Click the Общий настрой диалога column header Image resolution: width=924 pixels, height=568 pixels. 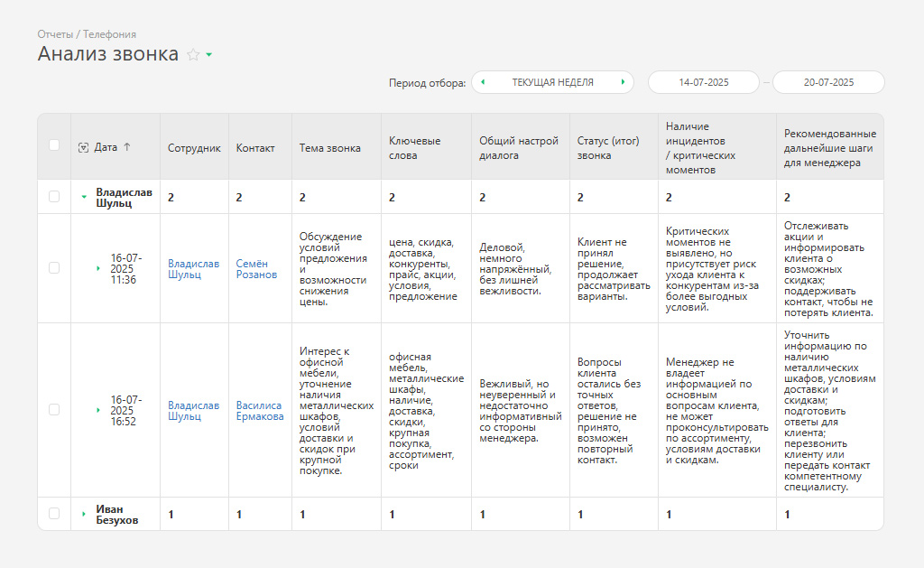coord(519,148)
